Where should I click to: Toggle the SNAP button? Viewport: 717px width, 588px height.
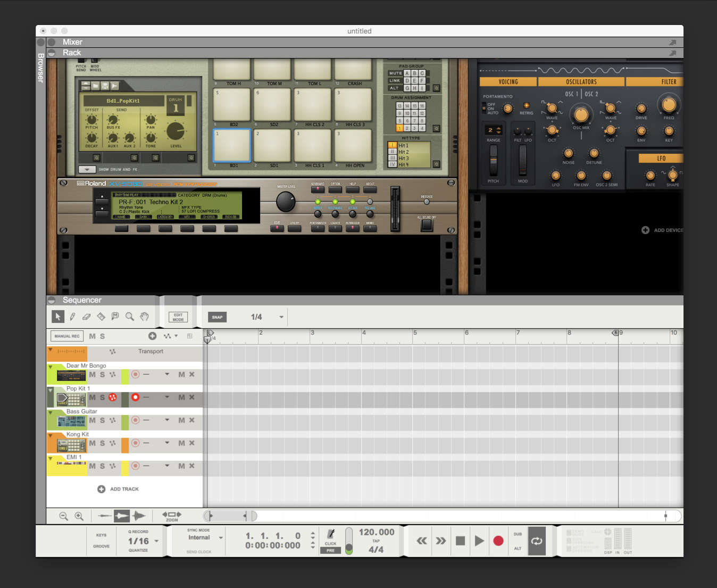click(x=217, y=317)
